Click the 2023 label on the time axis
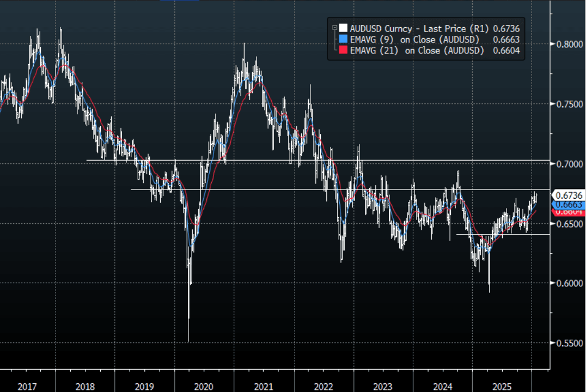Image resolution: width=586 pixels, height=392 pixels. 382,387
